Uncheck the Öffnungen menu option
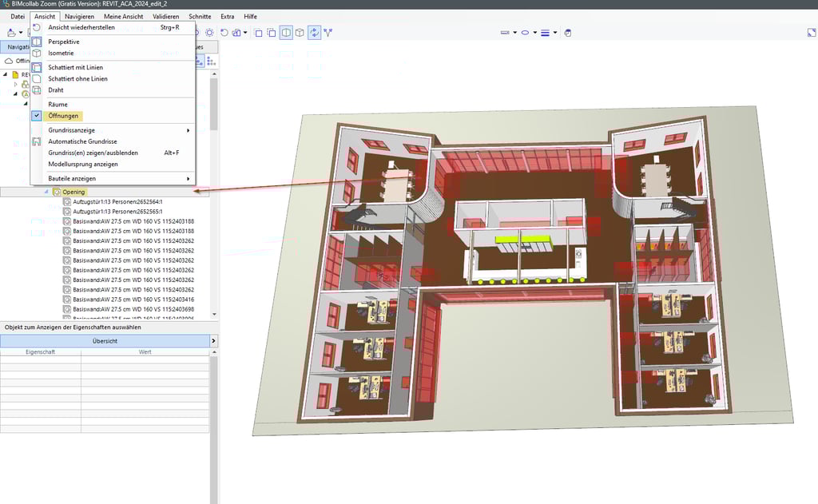 [63, 116]
